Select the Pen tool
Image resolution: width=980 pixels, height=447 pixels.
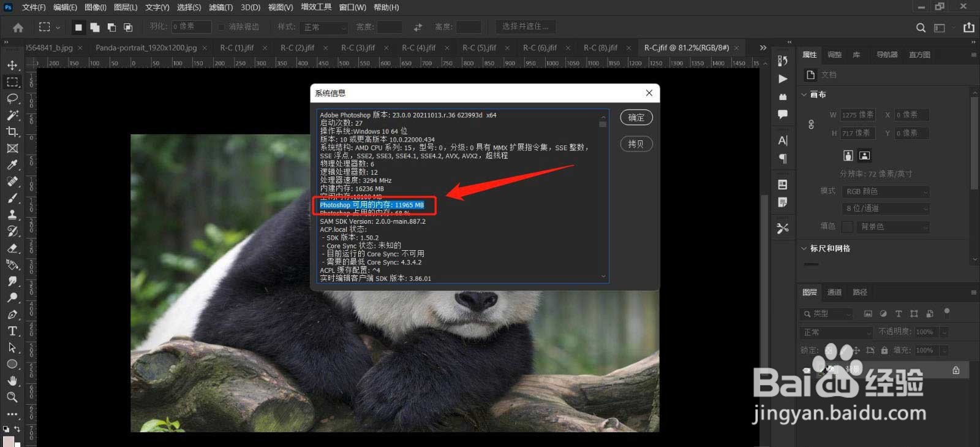point(12,314)
